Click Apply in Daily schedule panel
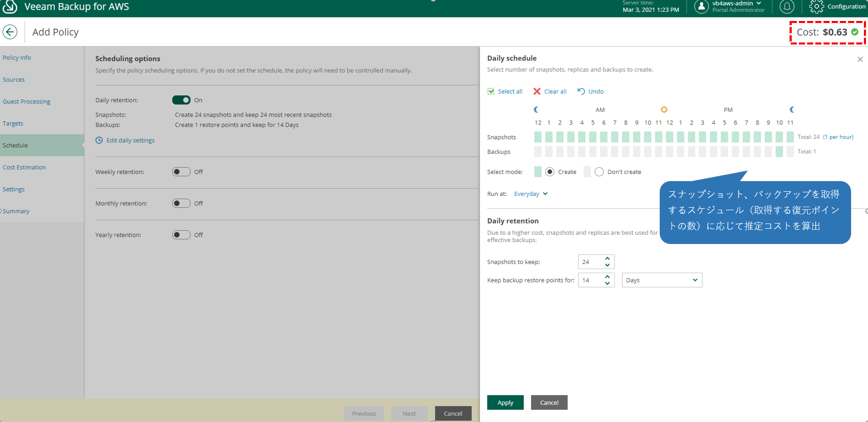Image resolution: width=868 pixels, height=422 pixels. (x=505, y=403)
